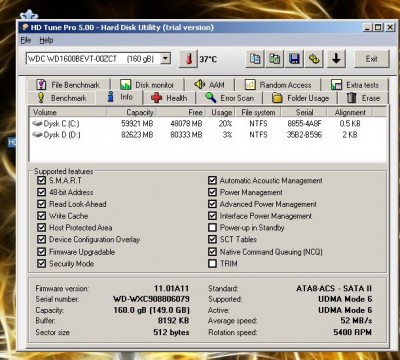The height and width of the screenshot is (360, 400).
Task: Open the Erase tab
Action: 363,98
